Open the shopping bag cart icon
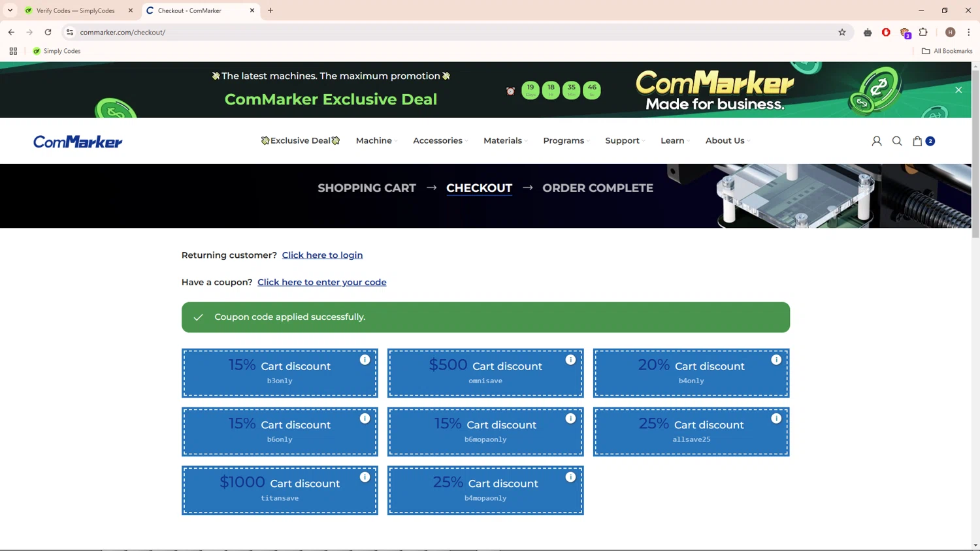This screenshot has width=980, height=551. 917,141
